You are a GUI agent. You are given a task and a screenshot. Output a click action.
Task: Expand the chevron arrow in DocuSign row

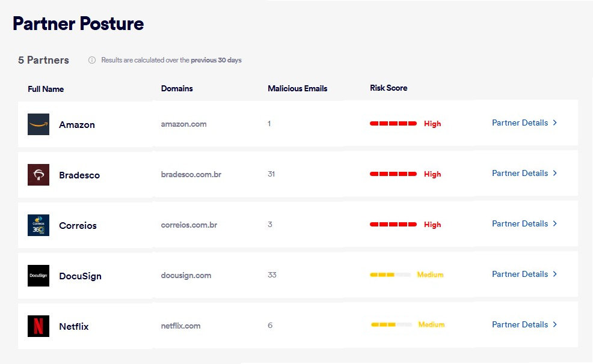click(555, 274)
